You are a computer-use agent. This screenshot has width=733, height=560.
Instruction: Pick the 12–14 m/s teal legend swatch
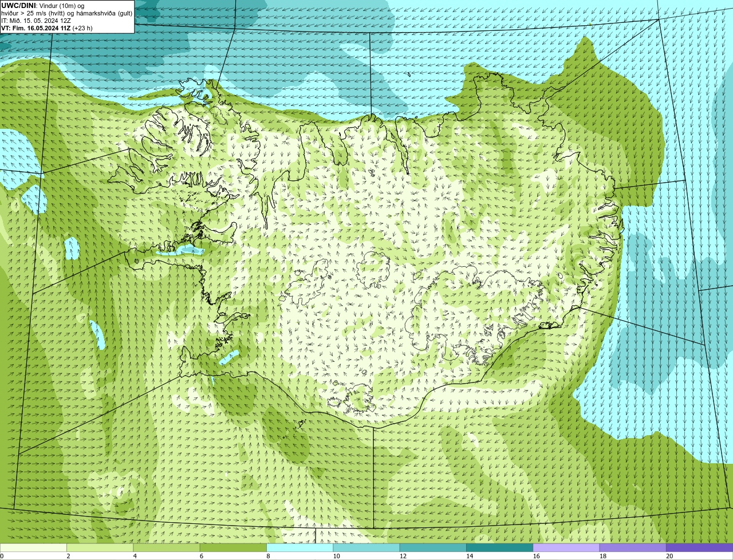pos(433,548)
